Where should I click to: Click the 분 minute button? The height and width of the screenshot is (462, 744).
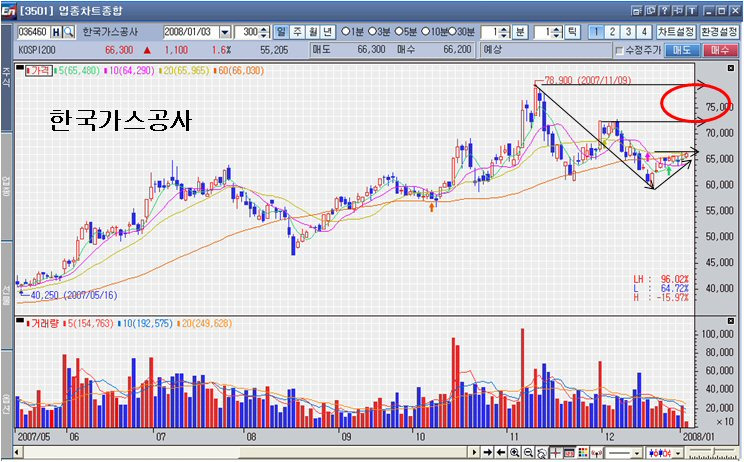pyautogui.click(x=521, y=32)
